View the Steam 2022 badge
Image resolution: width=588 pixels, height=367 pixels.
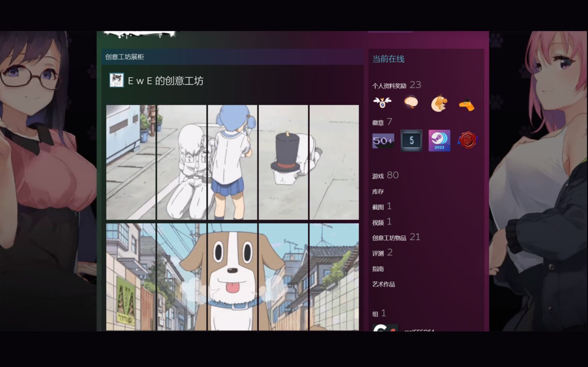(x=439, y=141)
